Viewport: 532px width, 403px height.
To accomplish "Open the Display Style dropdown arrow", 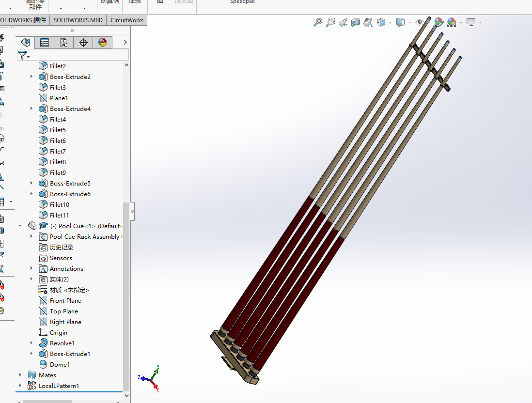I will (x=409, y=23).
